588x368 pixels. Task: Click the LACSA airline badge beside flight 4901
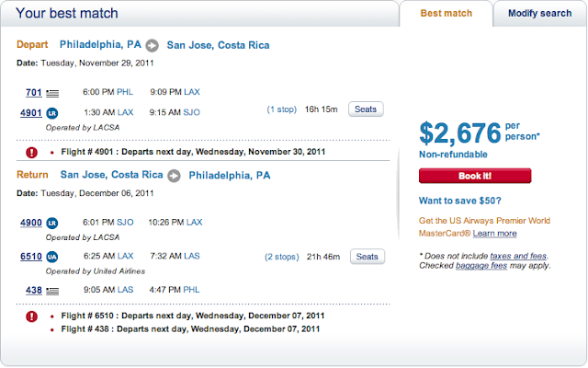52,112
